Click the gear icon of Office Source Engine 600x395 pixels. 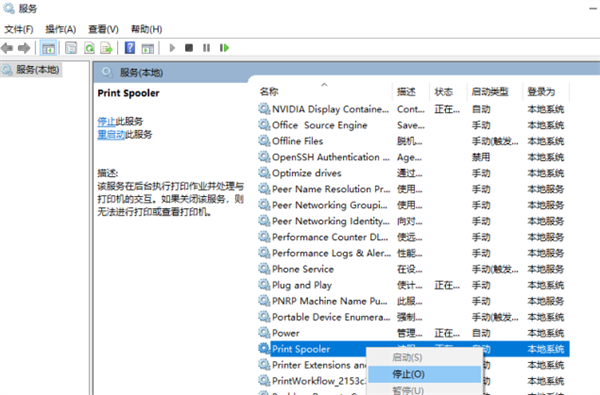point(264,125)
